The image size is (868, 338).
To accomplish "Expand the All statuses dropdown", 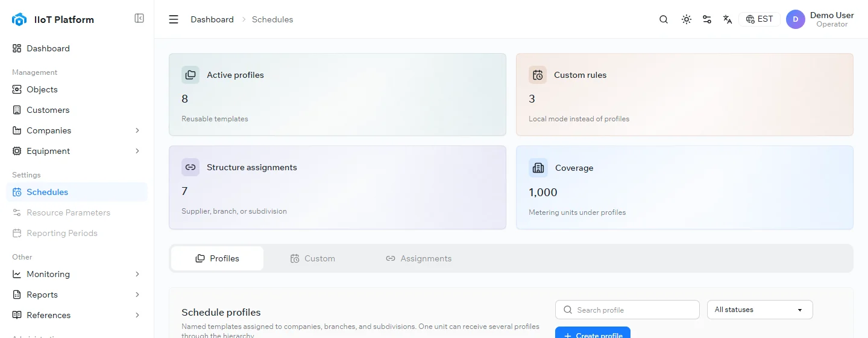I will point(760,310).
